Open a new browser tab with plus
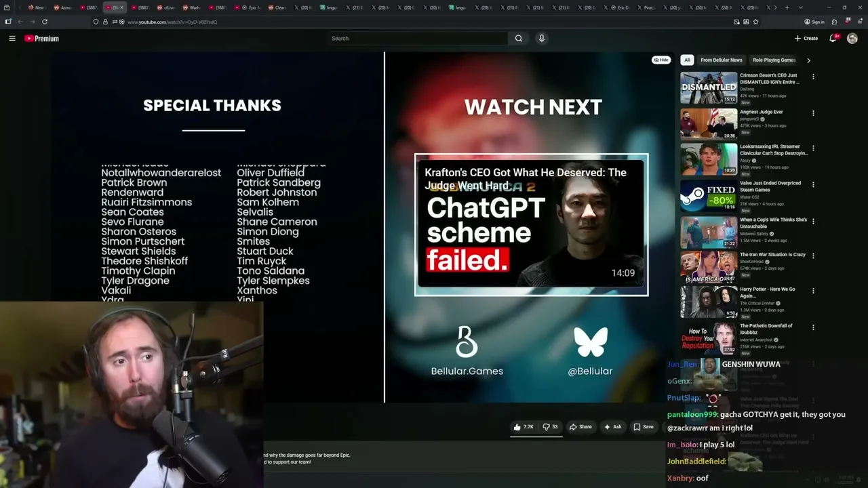 (787, 7)
